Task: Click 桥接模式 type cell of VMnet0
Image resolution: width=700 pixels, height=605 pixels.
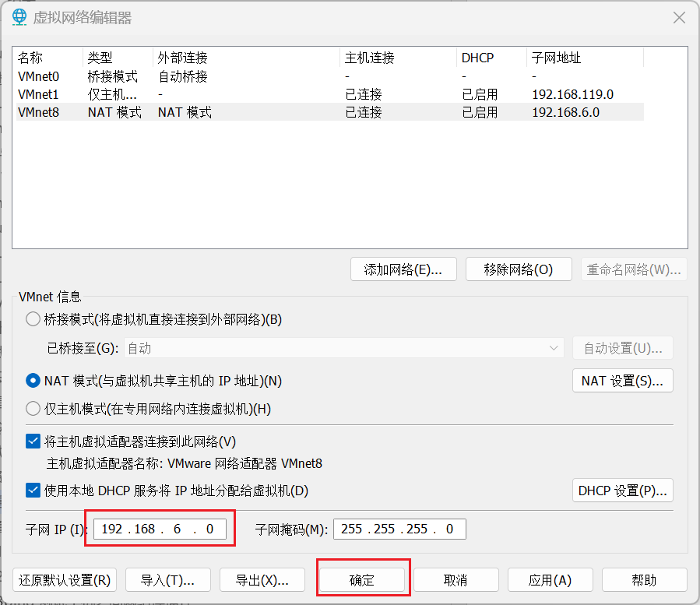Action: (x=112, y=76)
